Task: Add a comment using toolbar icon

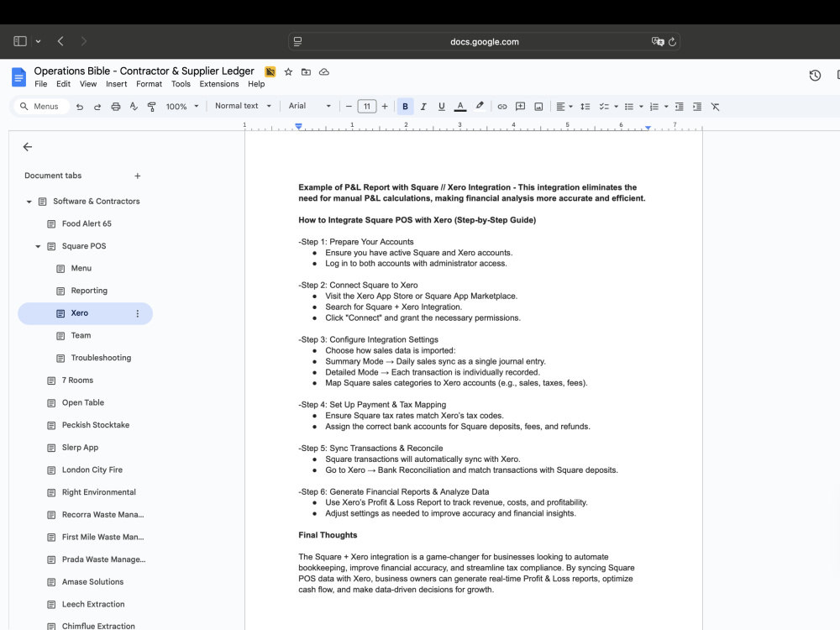Action: click(x=520, y=107)
